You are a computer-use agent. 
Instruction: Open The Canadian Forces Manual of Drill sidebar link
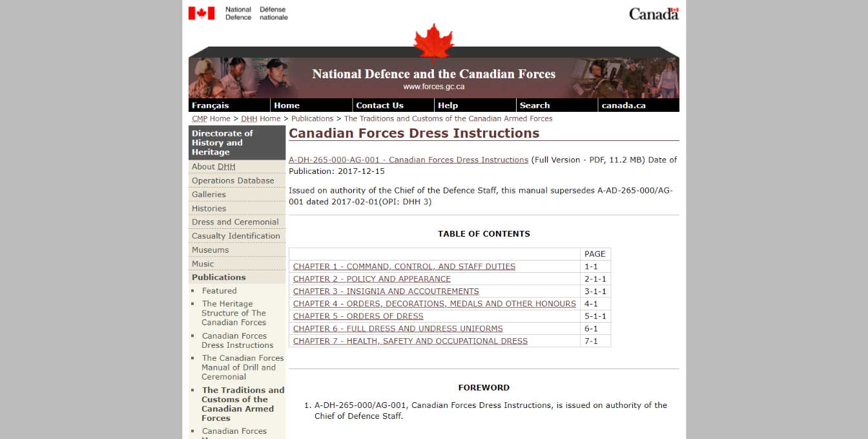click(242, 367)
